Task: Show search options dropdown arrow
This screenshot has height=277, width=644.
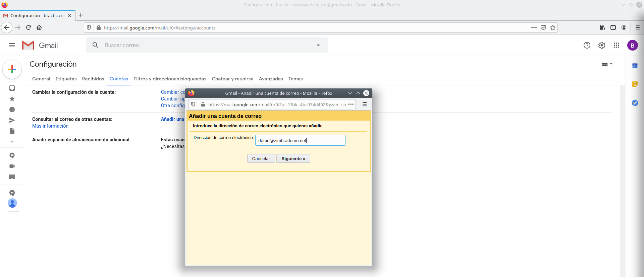Action: [318, 45]
